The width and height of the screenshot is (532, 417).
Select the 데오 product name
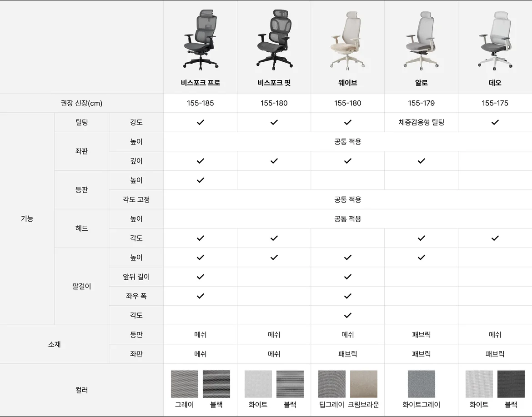click(x=495, y=83)
